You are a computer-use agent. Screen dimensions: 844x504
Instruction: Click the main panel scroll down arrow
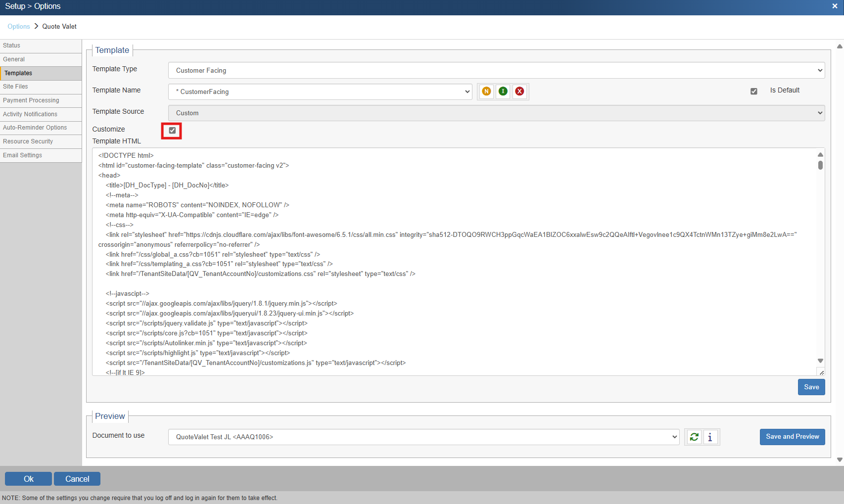click(840, 459)
